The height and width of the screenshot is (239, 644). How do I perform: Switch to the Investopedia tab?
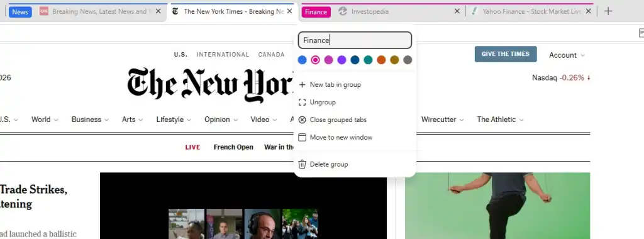click(x=398, y=11)
